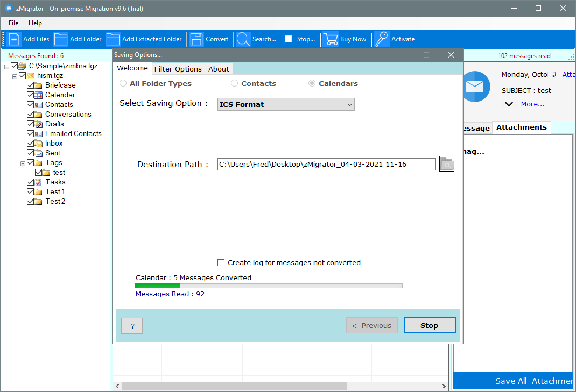Viewport: 576px width, 392px height.
Task: Click the Contacts card icon in tree
Action: (38, 105)
